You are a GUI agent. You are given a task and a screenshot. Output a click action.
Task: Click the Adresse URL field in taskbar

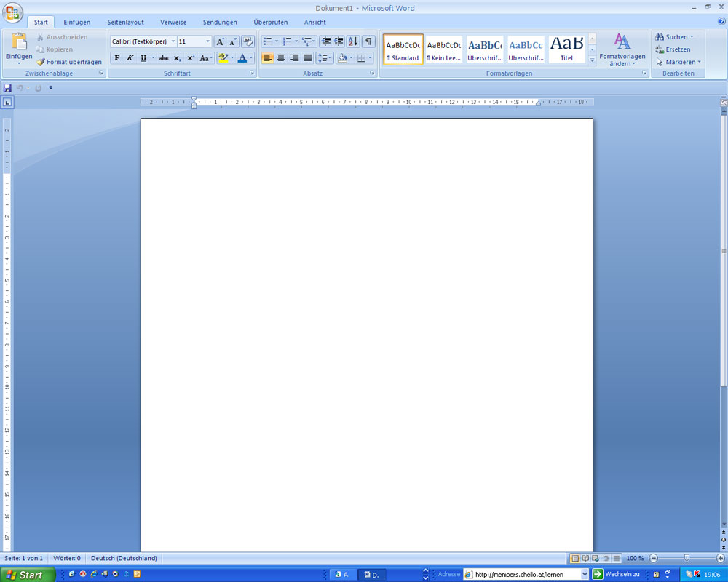coord(524,575)
